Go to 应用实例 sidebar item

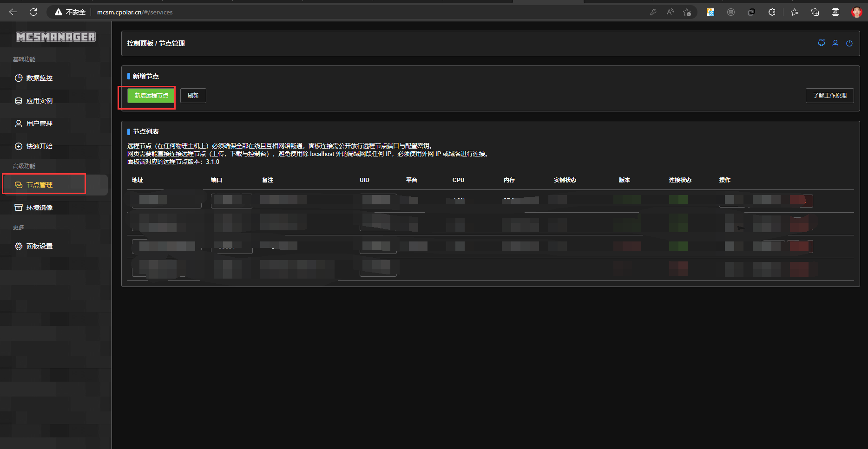[x=39, y=101]
